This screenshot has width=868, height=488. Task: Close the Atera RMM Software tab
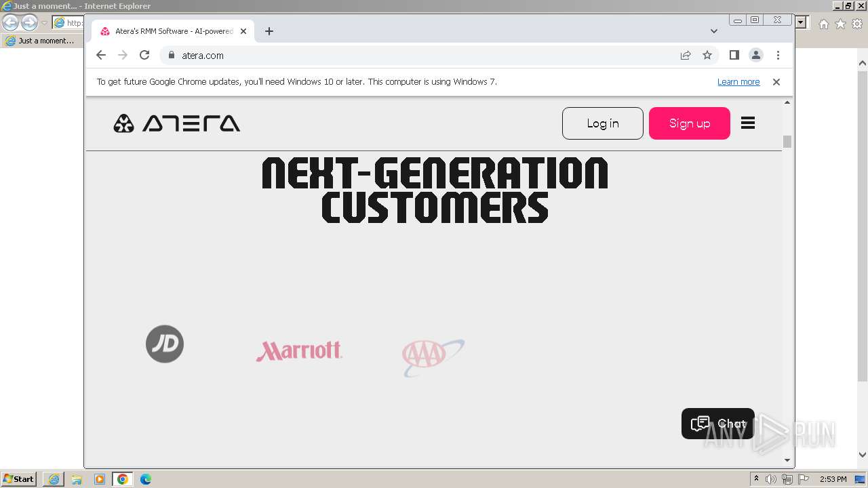tap(243, 31)
